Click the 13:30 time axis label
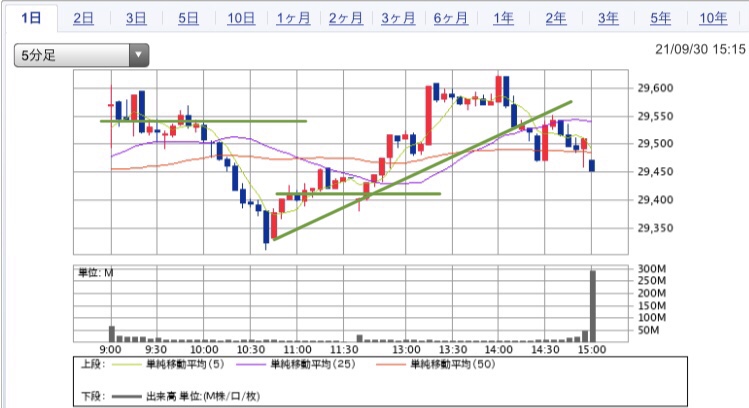749x408 pixels. pos(452,349)
